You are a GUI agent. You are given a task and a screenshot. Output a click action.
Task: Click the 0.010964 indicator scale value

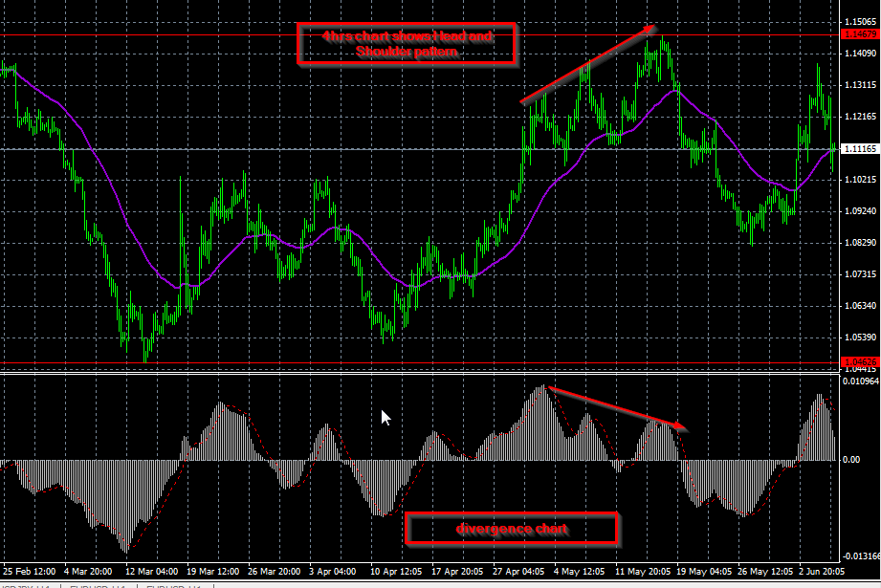tap(860, 381)
